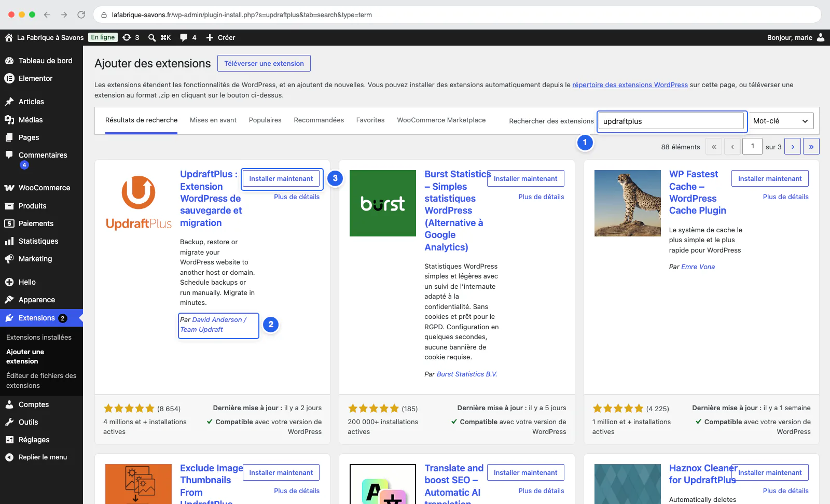Screen dimensions: 830x504
Task: Open Éditeur de fichiers des extensions
Action: [x=41, y=381]
